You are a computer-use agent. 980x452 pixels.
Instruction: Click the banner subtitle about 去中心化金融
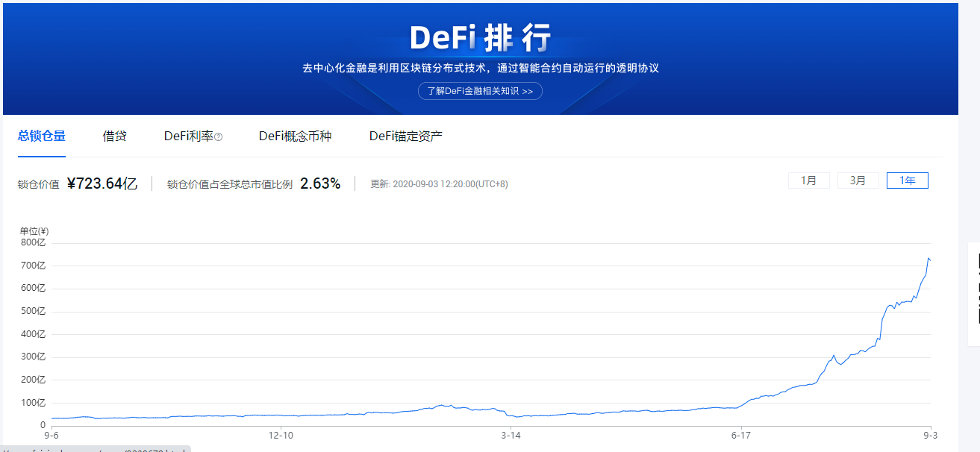480,68
